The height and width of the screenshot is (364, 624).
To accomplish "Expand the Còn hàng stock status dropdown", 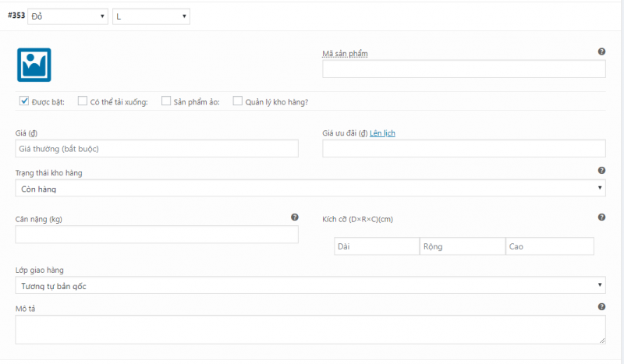I will [310, 188].
